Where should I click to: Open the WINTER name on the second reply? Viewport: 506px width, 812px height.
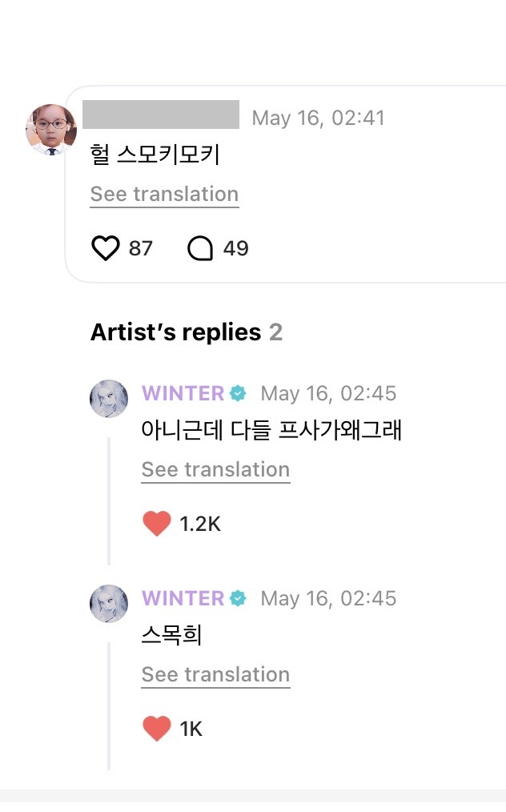(183, 599)
